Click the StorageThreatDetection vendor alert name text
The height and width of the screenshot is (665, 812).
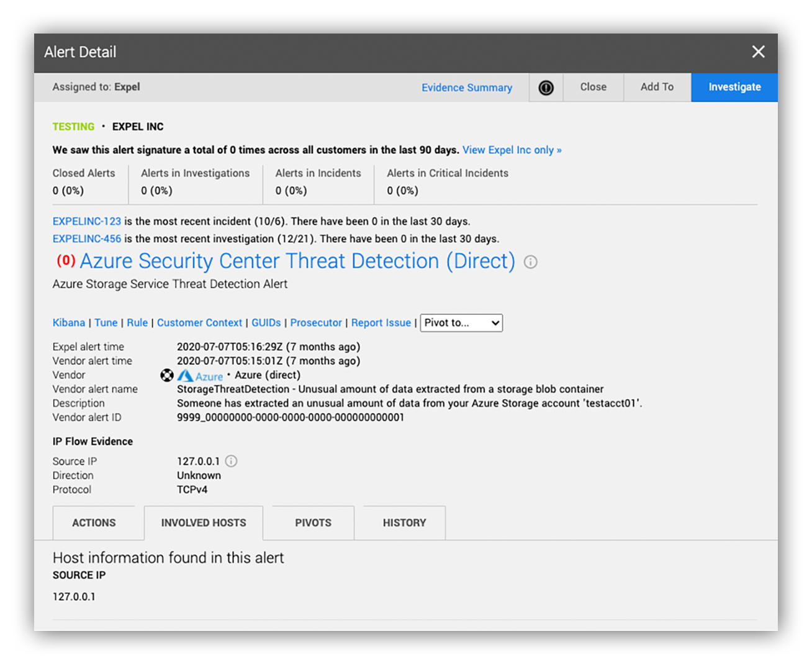pos(390,389)
